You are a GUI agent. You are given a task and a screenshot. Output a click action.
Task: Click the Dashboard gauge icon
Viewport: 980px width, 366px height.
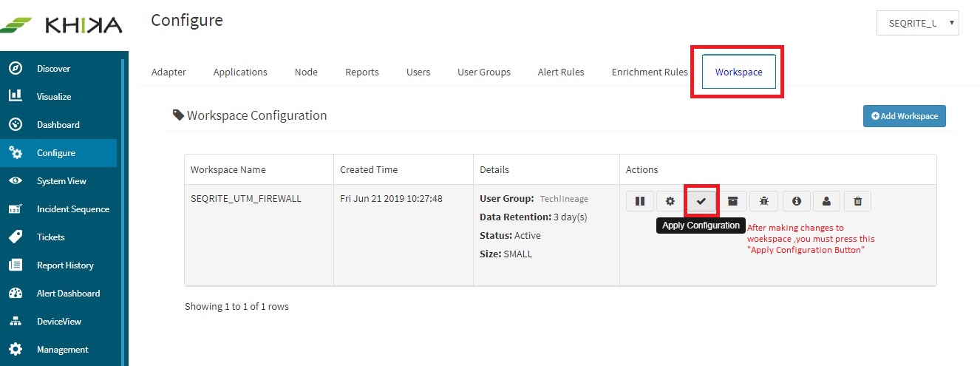[15, 124]
